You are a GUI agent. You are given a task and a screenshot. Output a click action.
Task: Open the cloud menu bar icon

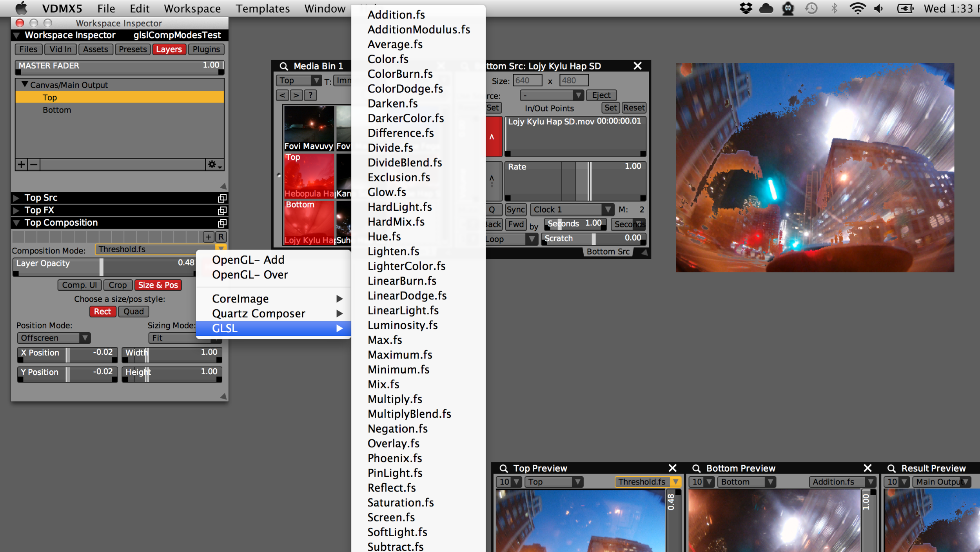[766, 8]
